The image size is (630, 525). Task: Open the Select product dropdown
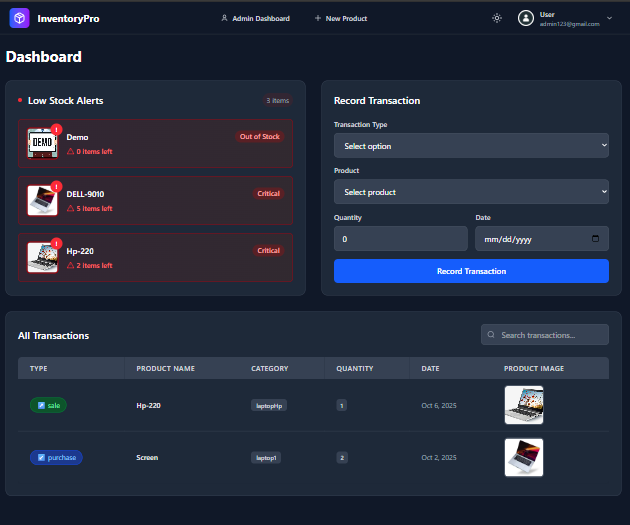point(471,192)
